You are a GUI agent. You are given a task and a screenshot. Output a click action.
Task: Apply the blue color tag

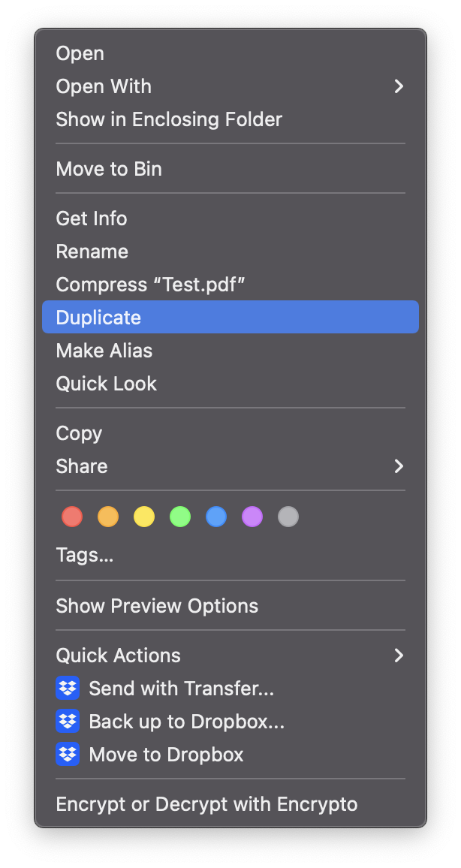click(216, 517)
